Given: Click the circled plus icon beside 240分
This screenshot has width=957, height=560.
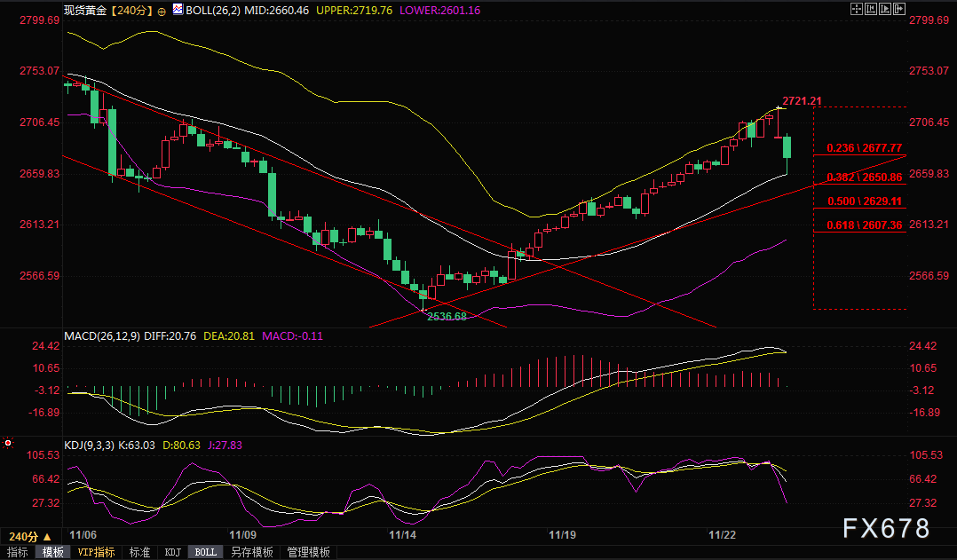Looking at the screenshot, I should click(x=160, y=11).
